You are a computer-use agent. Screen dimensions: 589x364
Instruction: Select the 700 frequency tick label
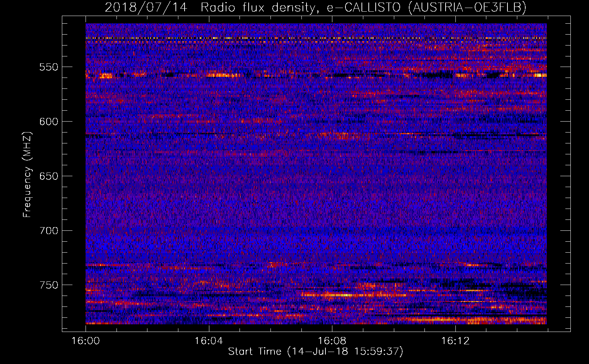[49, 231]
